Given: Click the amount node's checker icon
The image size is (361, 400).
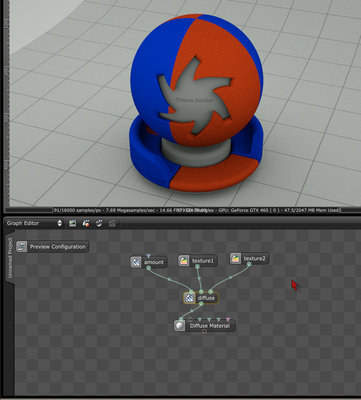Looking at the screenshot, I should [136, 262].
